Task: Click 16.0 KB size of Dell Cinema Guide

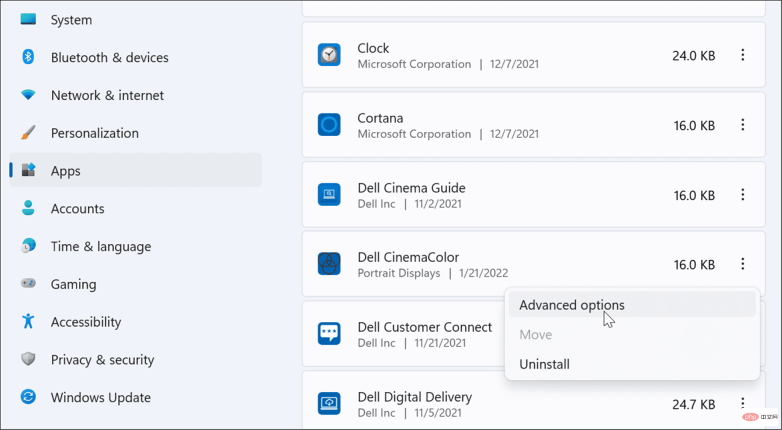Action: click(694, 195)
